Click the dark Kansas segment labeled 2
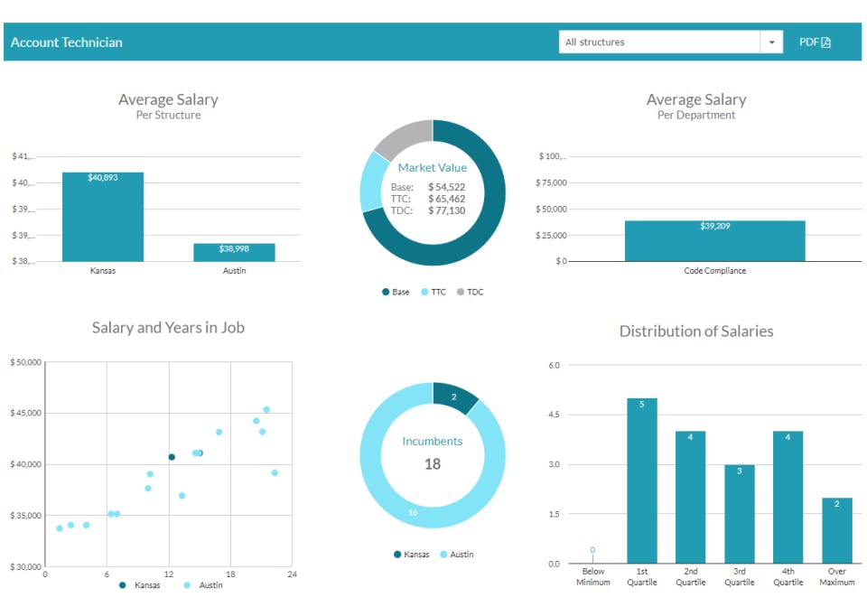 pyautogui.click(x=455, y=397)
